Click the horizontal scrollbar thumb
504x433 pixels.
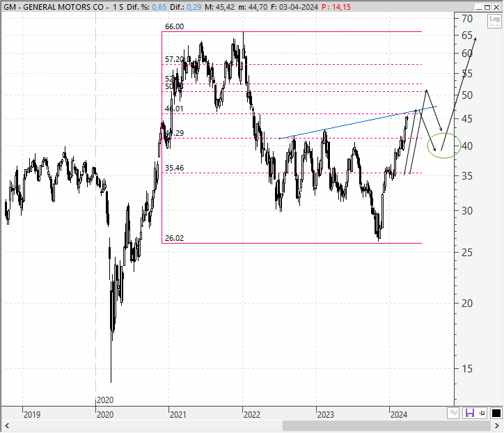click(x=387, y=426)
